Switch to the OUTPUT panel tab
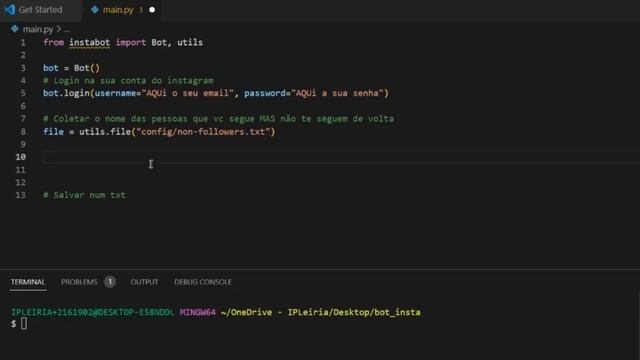Image resolution: width=640 pixels, height=360 pixels. point(144,282)
